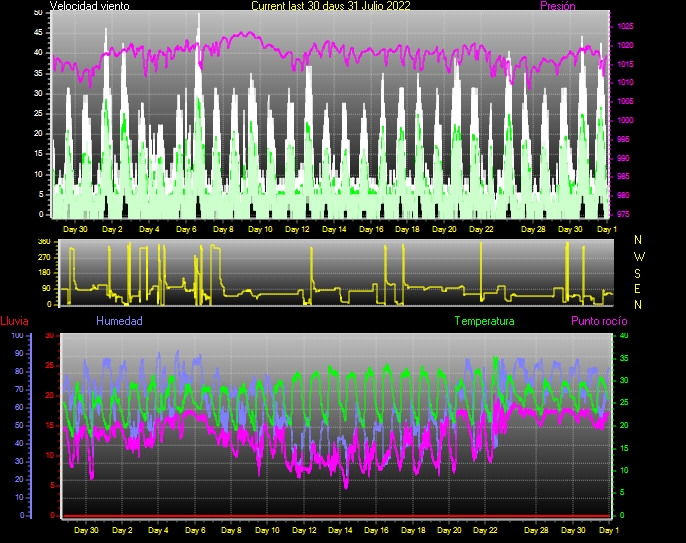Click 360 on the wind direction axis
This screenshot has height=543, width=686.
[x=44, y=242]
